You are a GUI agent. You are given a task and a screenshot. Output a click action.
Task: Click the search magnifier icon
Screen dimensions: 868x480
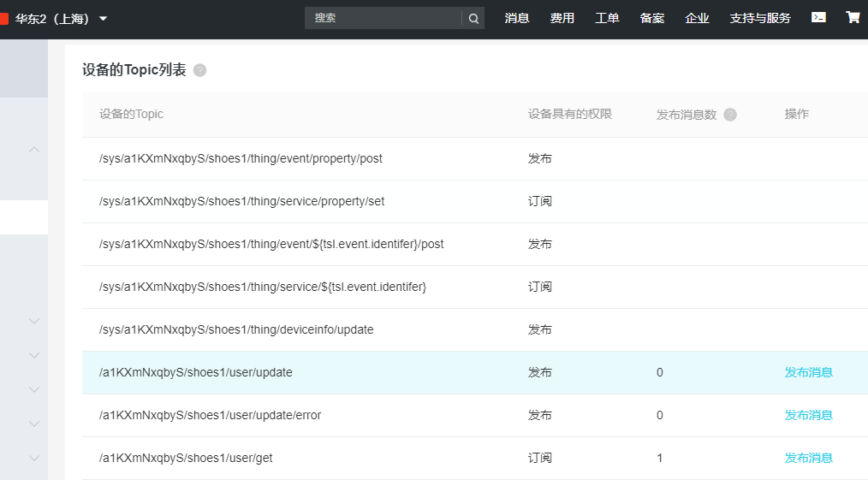click(x=473, y=18)
